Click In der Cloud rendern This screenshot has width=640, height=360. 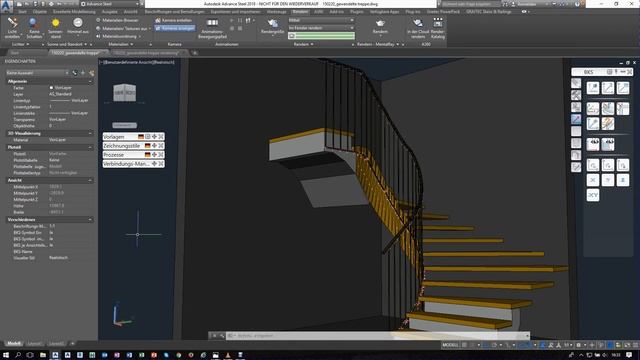[x=418, y=28]
